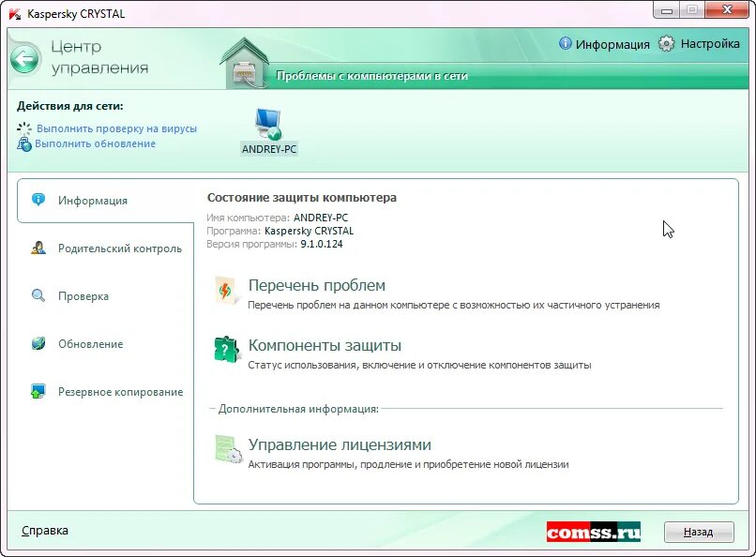Click the Настройка gear icon
The image size is (756, 557).
click(666, 43)
